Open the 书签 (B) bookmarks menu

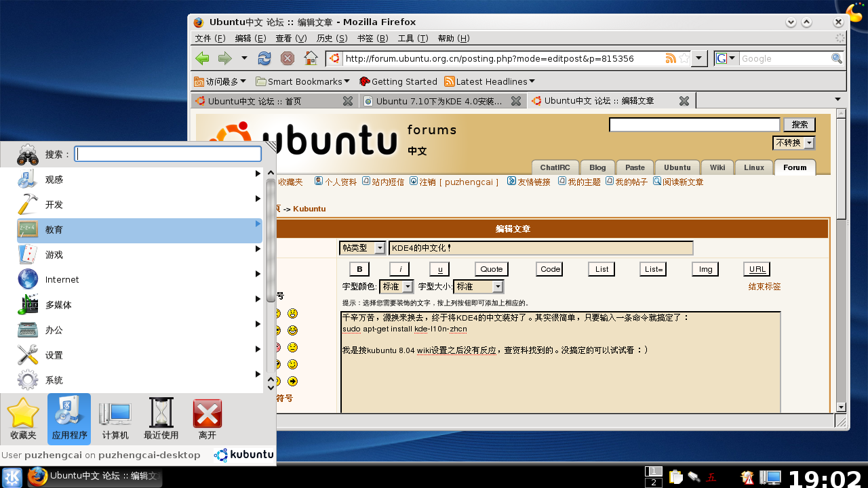coord(372,39)
